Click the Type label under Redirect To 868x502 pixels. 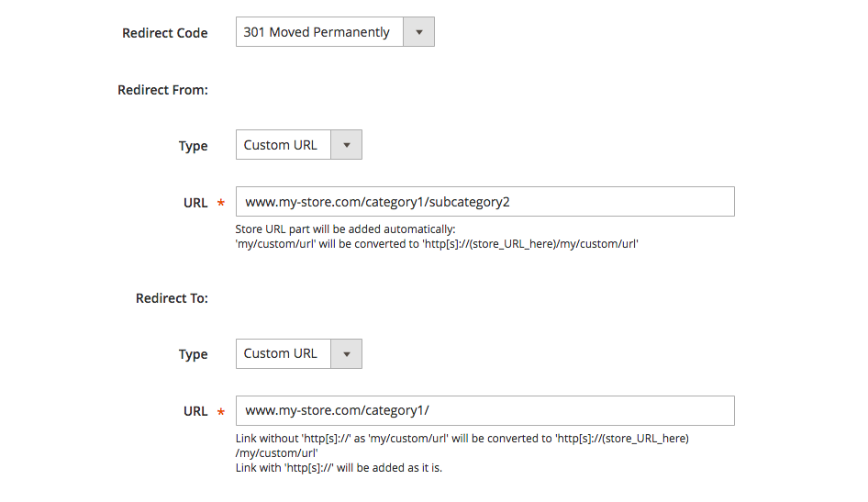[x=194, y=355]
